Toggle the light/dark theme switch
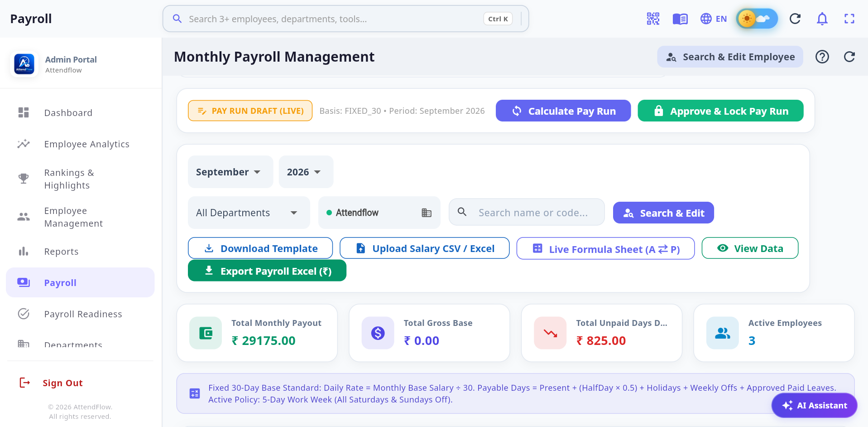The image size is (868, 427). (x=757, y=19)
